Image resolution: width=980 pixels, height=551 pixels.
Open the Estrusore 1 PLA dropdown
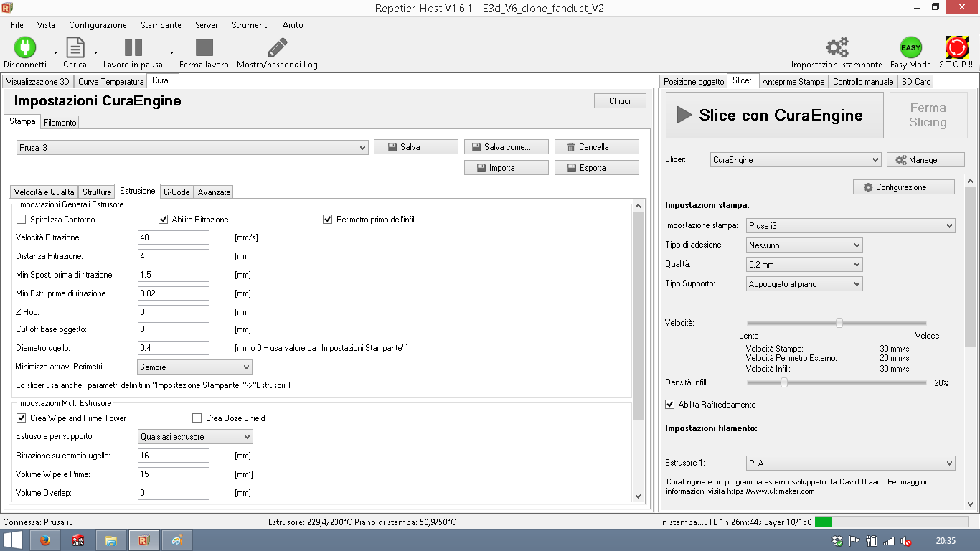point(851,463)
